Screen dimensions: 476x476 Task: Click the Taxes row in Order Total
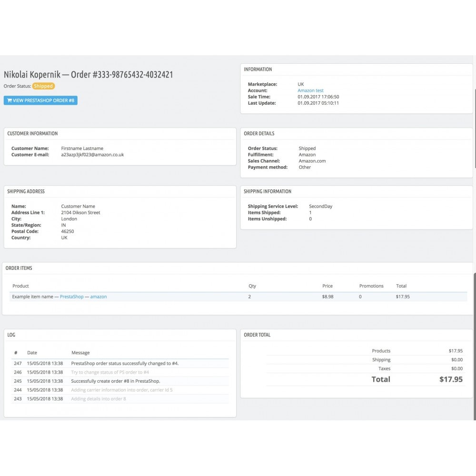[x=365, y=368]
